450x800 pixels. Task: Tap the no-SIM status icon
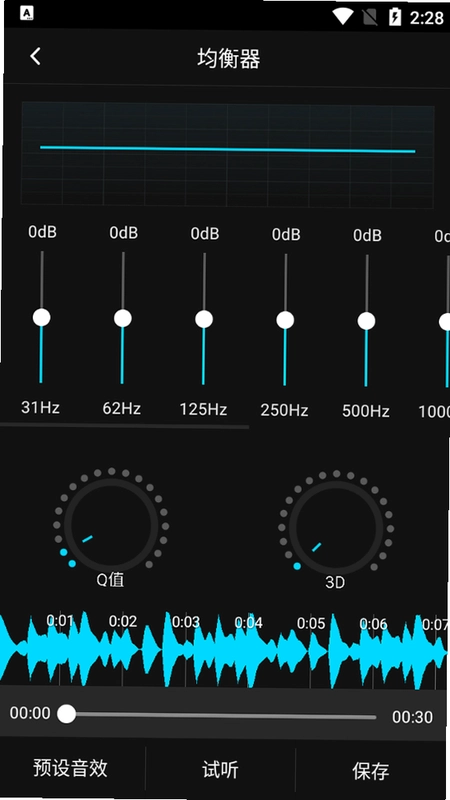click(x=371, y=18)
